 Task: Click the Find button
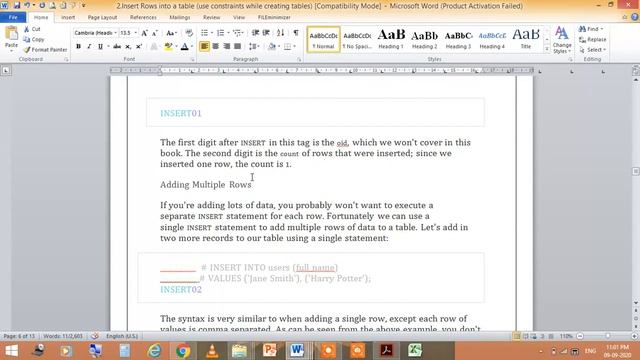(x=591, y=29)
